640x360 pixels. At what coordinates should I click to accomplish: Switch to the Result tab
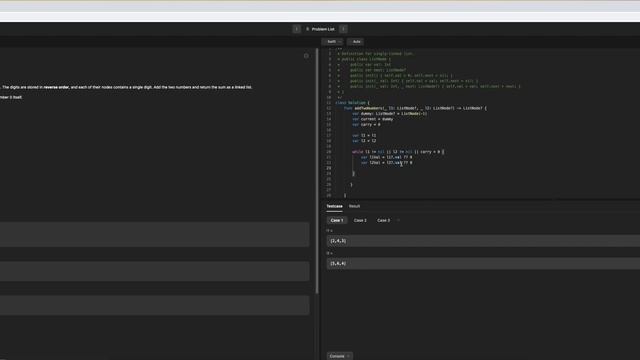tap(354, 206)
